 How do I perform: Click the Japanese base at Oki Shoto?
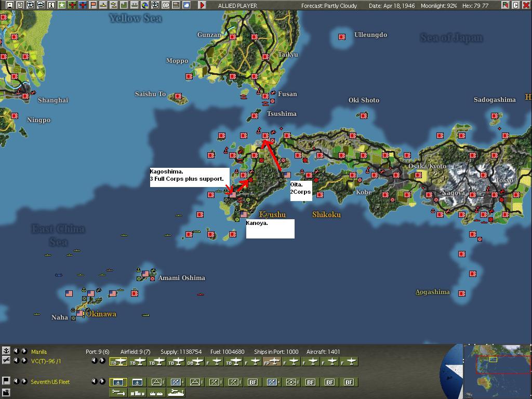364,116
